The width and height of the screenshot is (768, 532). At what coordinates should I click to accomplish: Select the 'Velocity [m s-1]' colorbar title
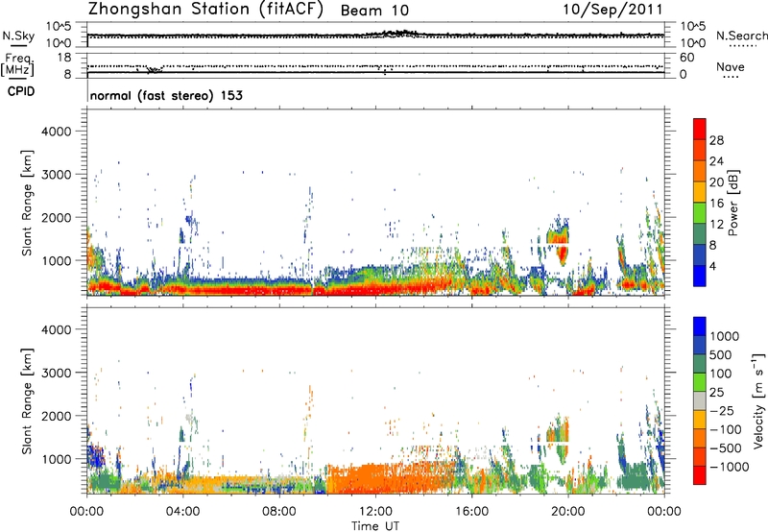(x=758, y=400)
